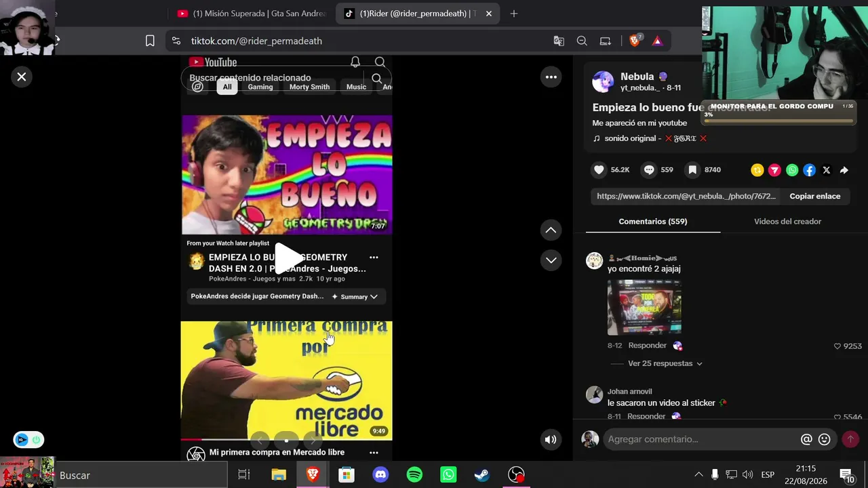Viewport: 868px width, 488px height.
Task: Share the post to X
Action: [x=827, y=170]
